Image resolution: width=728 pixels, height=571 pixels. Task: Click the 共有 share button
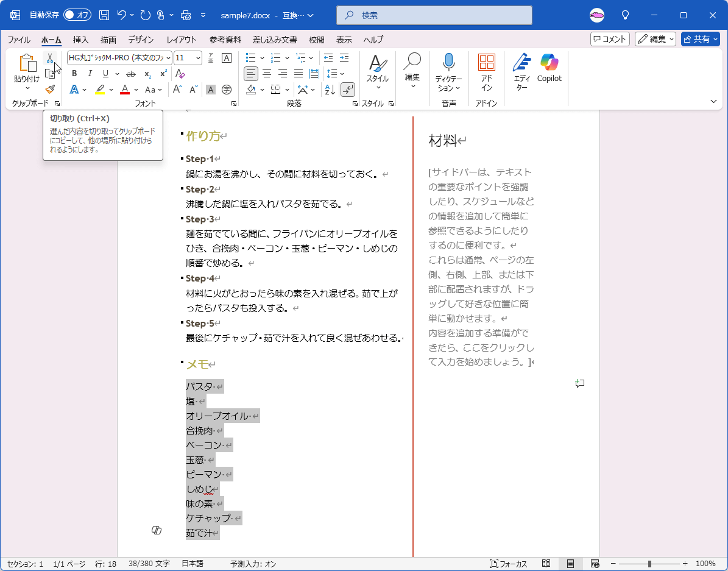[x=700, y=39]
